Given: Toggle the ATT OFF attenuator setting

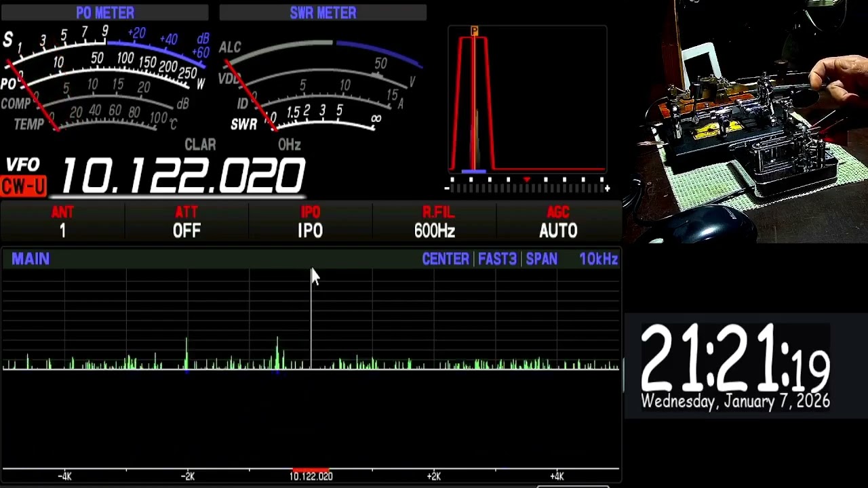Looking at the screenshot, I should 186,222.
